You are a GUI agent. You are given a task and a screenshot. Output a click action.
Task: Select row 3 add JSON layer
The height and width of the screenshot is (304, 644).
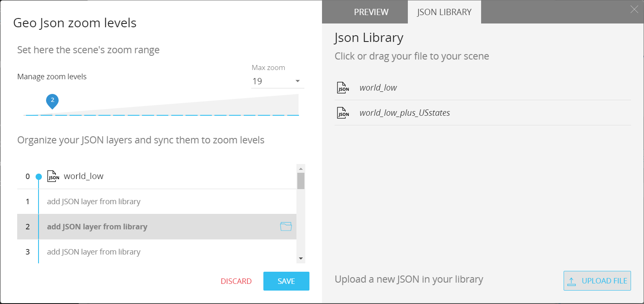157,252
